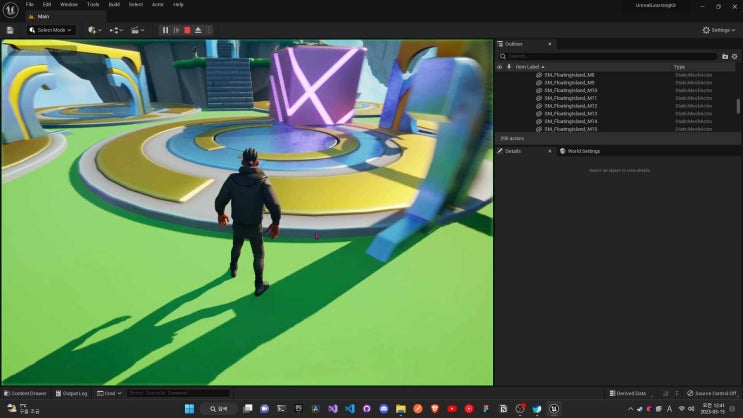Advance a single frame with the frame skip button
The width and height of the screenshot is (743, 418).
coord(176,30)
